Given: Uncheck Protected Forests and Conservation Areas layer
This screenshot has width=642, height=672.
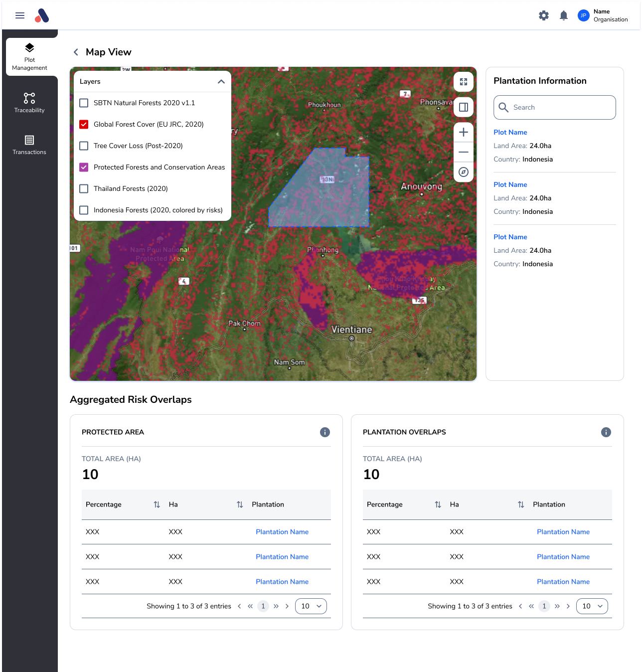Looking at the screenshot, I should pyautogui.click(x=84, y=167).
